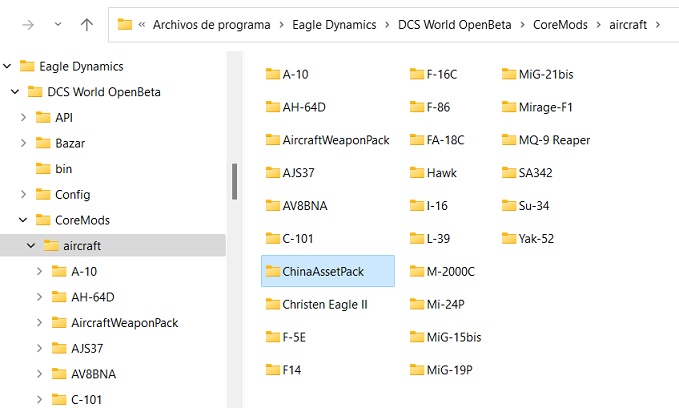Screen dimensions: 679x408
Task: Select the M-2000C folder
Action: [x=442, y=271]
